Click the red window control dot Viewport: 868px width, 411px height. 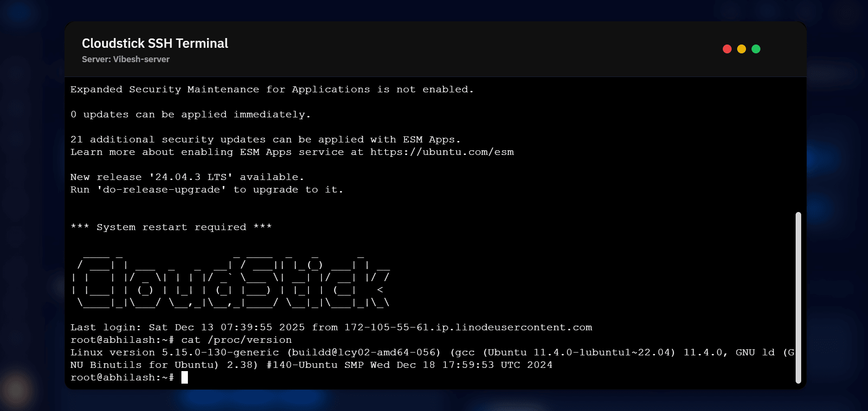(727, 49)
